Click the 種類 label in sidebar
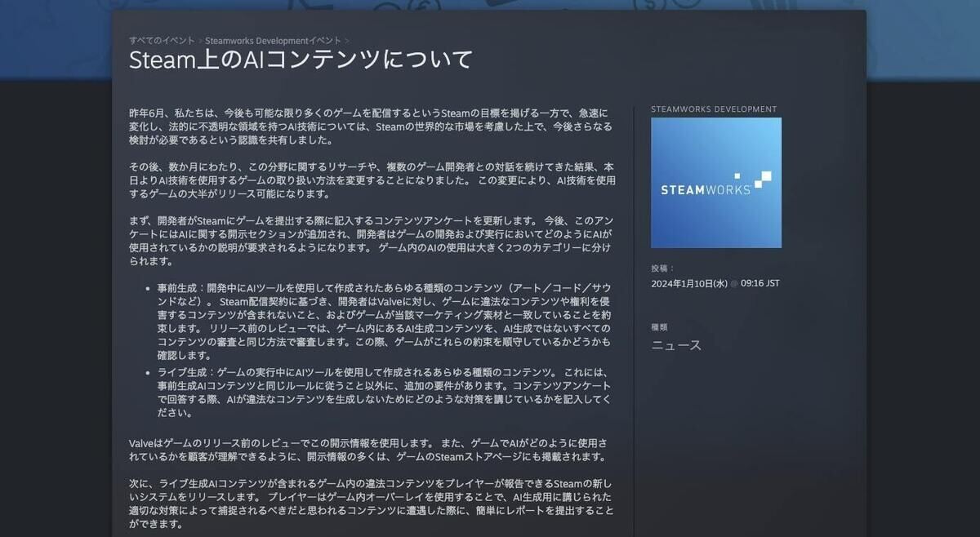The image size is (980, 537). [660, 327]
